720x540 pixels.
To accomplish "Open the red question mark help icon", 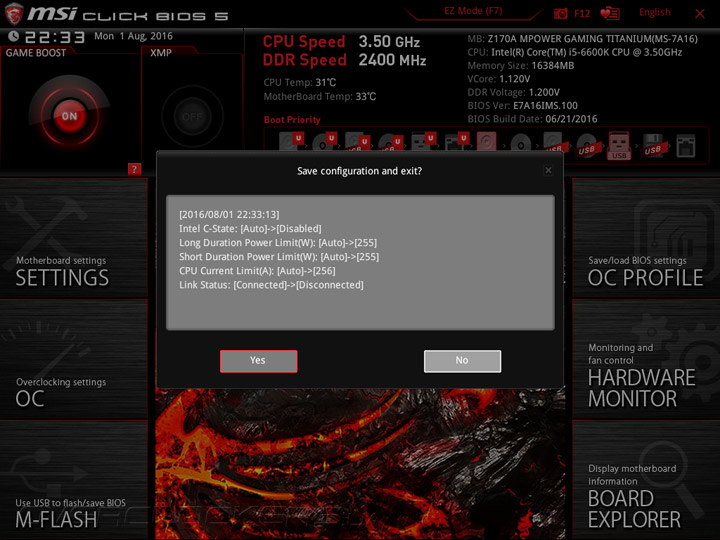I will 134,169.
